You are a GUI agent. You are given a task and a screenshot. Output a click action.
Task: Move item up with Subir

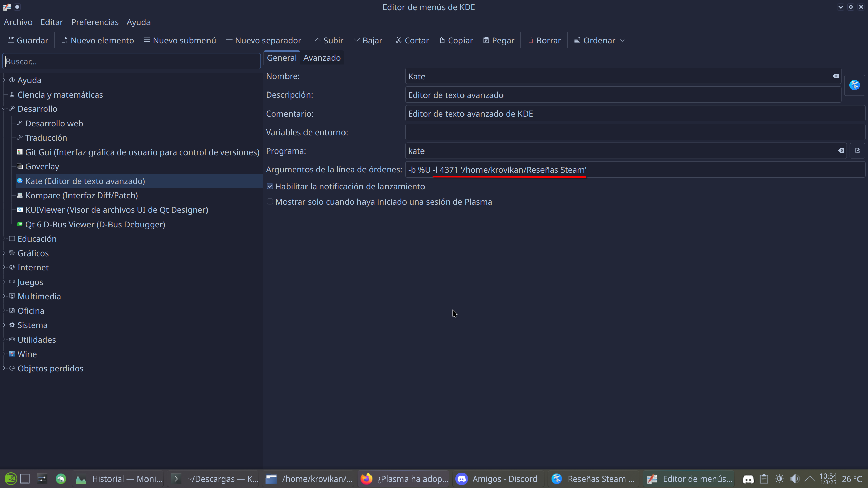click(x=329, y=40)
